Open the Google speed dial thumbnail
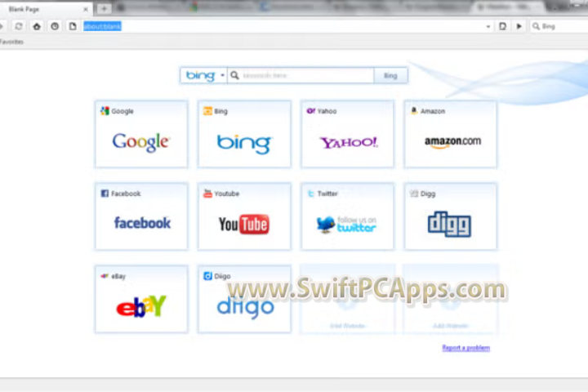588x392 pixels. [x=141, y=134]
